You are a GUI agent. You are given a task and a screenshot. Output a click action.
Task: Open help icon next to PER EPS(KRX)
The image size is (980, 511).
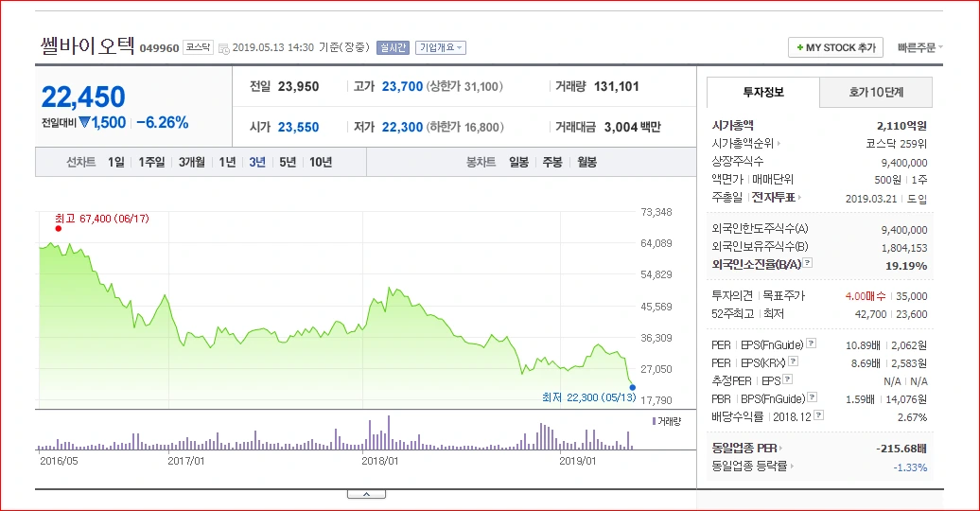[x=793, y=361]
